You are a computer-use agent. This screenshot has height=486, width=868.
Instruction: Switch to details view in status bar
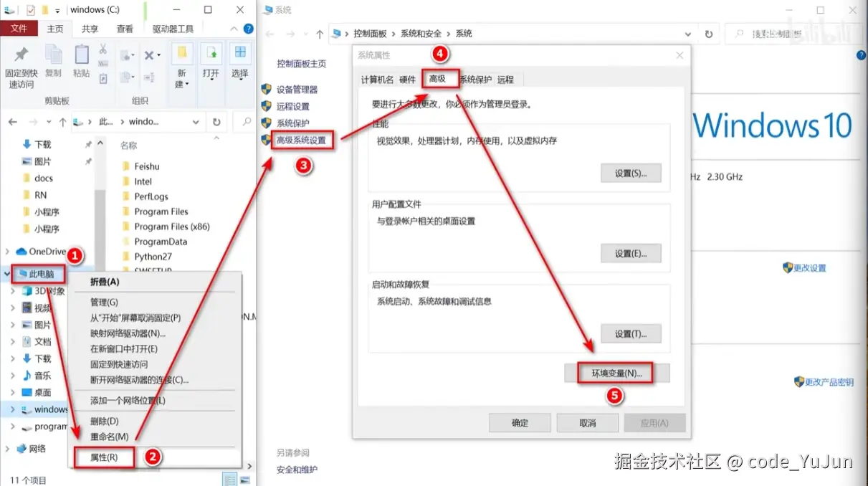click(x=229, y=480)
